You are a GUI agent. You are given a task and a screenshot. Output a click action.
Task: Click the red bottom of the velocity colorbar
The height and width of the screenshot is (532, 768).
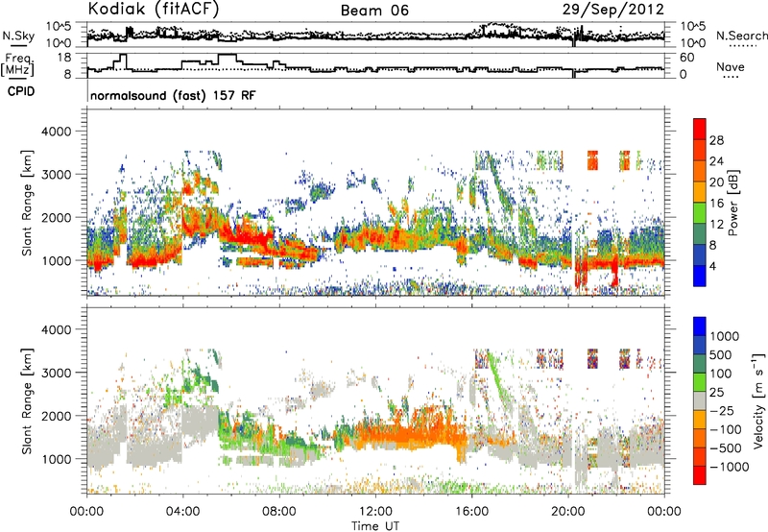[700, 476]
